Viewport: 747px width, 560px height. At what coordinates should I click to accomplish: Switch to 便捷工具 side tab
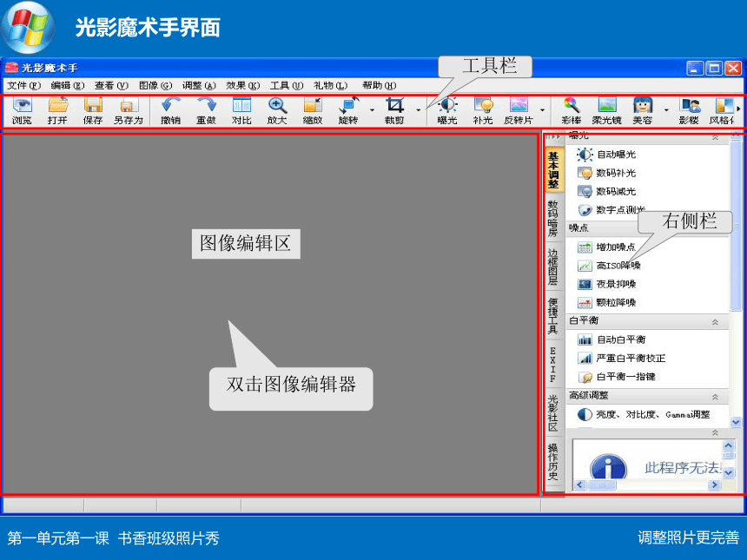[552, 316]
